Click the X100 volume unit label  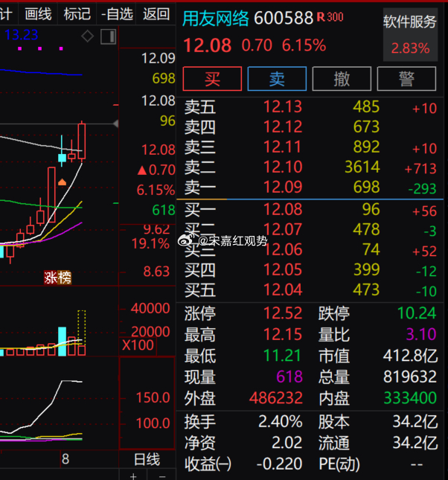[x=138, y=345]
